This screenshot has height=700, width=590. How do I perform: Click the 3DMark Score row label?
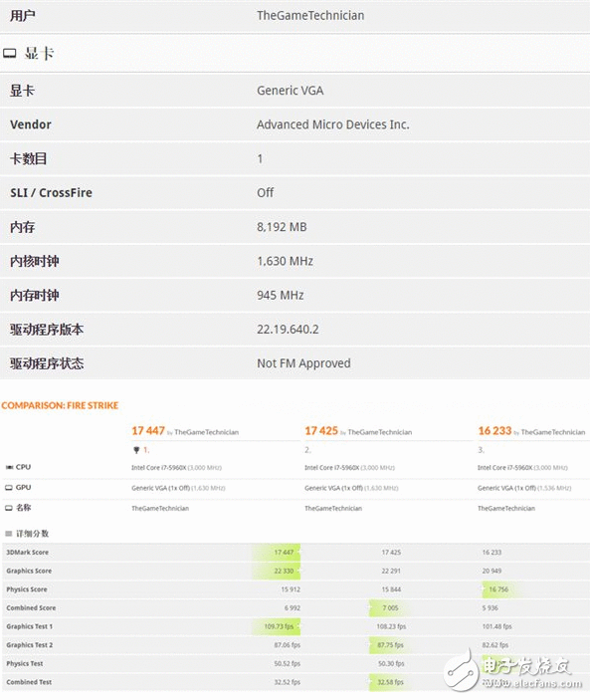pos(27,553)
